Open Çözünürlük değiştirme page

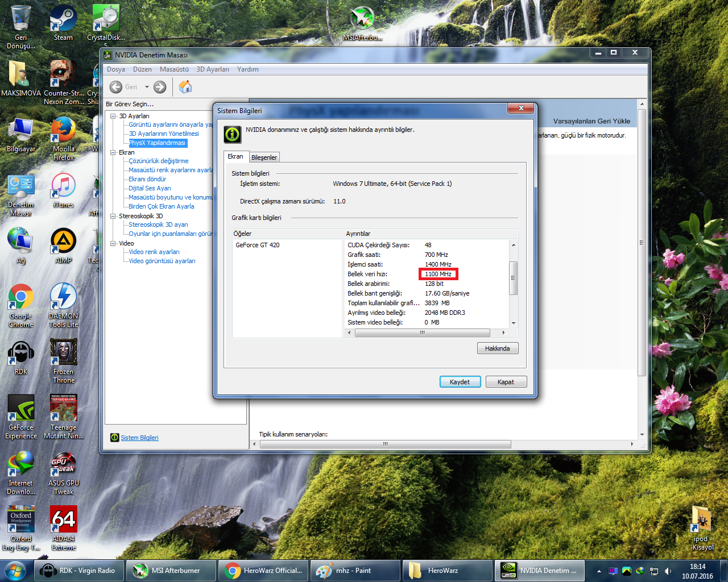(159, 161)
